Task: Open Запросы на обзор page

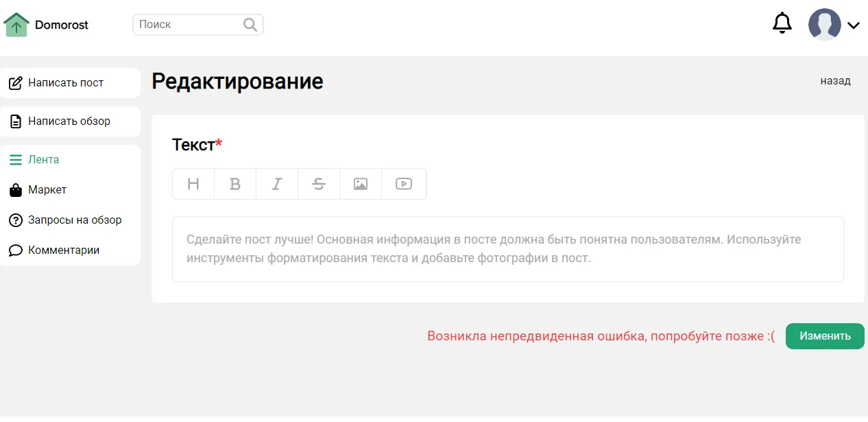Action: coord(74,220)
